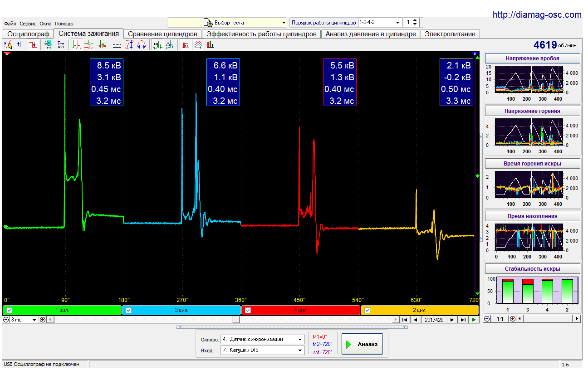Click the 1234 cylinder numbering icon

(x=61, y=44)
